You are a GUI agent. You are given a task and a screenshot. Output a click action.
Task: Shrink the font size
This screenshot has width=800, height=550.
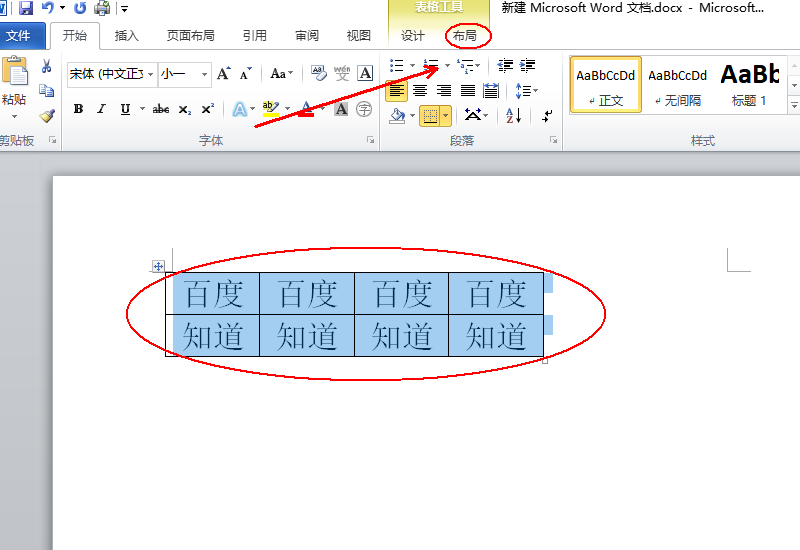point(245,74)
